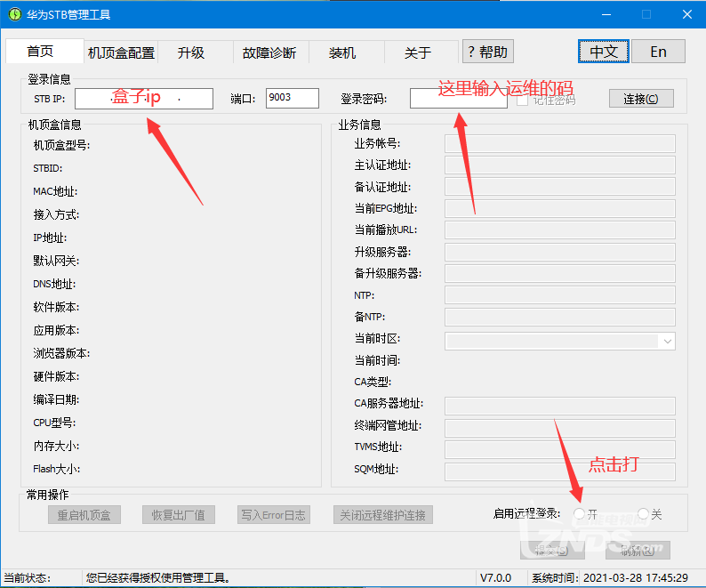Click the 软件版本 label
This screenshot has width=706, height=588.
point(56,307)
